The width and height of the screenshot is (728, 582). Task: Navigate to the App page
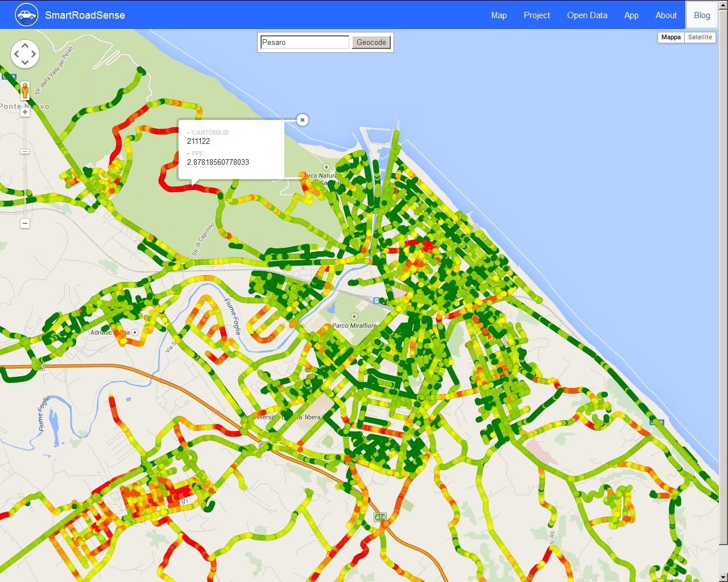click(x=631, y=15)
